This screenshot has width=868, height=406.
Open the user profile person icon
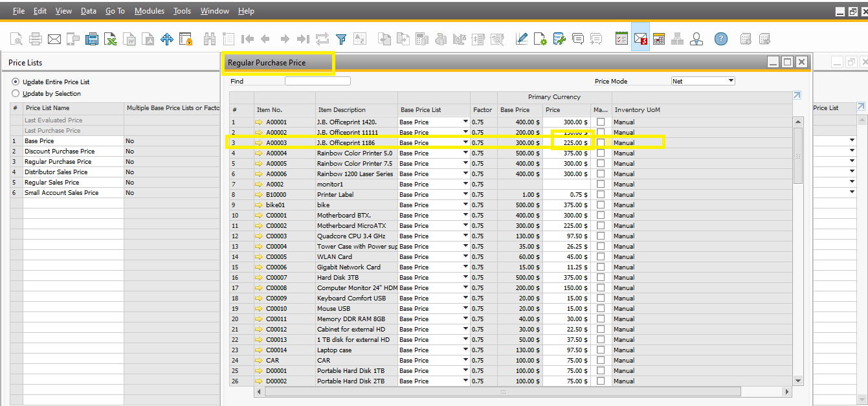tap(696, 39)
